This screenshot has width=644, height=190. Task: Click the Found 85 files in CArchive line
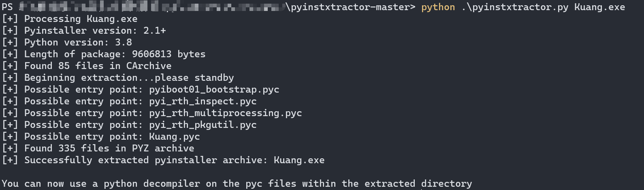tap(98, 66)
